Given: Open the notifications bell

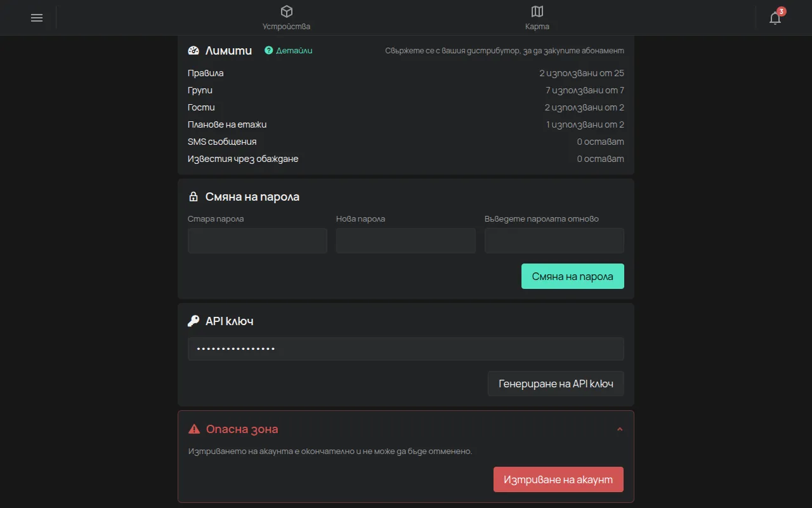Looking at the screenshot, I should tap(775, 18).
